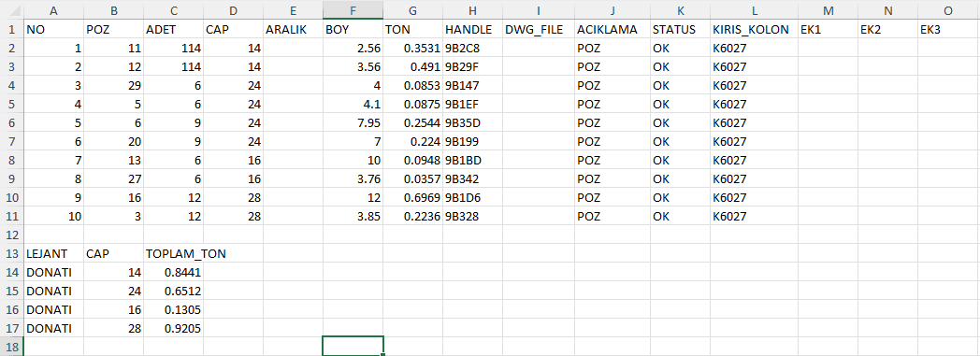This screenshot has height=356, width=980.
Task: Select the HANDLE header cell
Action: pyautogui.click(x=473, y=29)
